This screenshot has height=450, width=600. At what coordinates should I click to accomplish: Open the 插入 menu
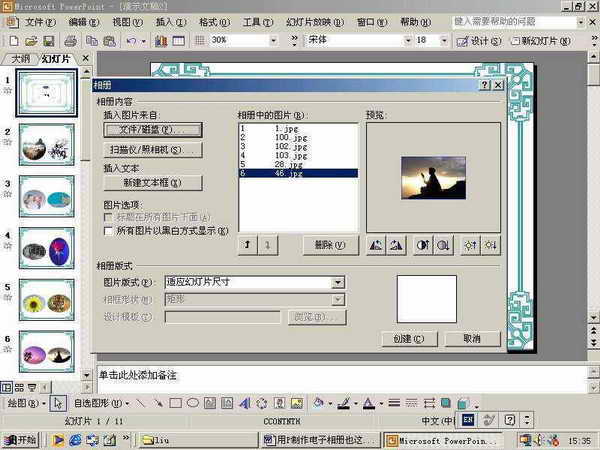[x=170, y=21]
